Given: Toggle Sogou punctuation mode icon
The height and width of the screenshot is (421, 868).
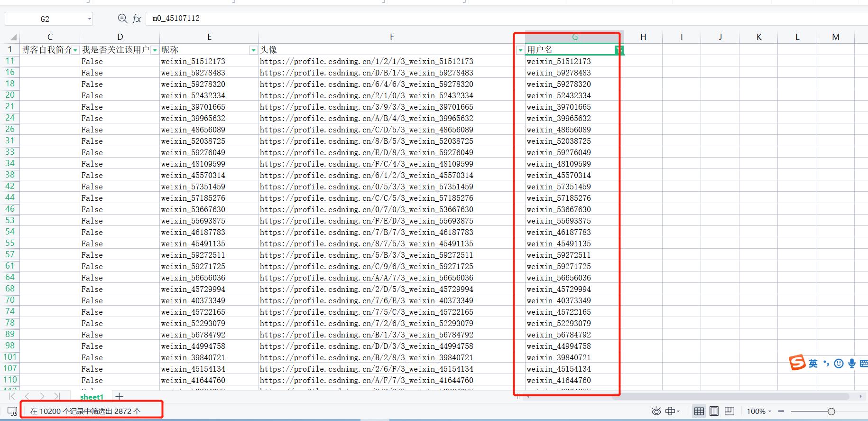Looking at the screenshot, I should pyautogui.click(x=826, y=364).
